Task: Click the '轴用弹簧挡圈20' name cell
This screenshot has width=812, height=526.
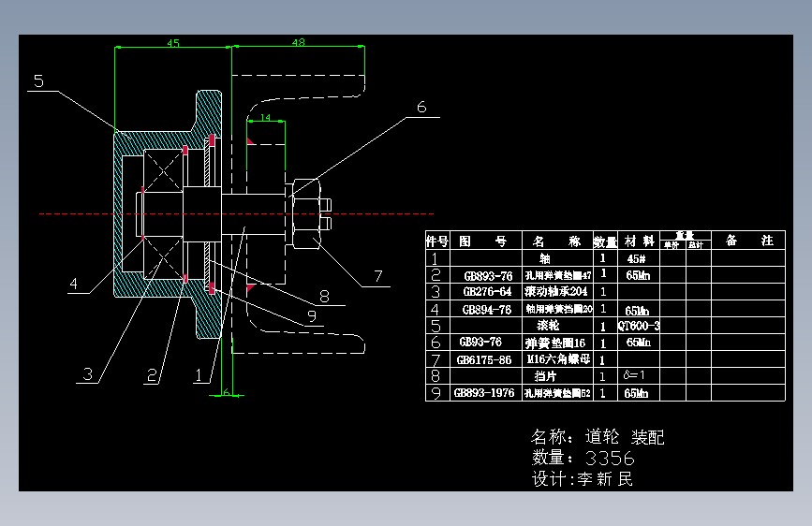Action: point(559,309)
